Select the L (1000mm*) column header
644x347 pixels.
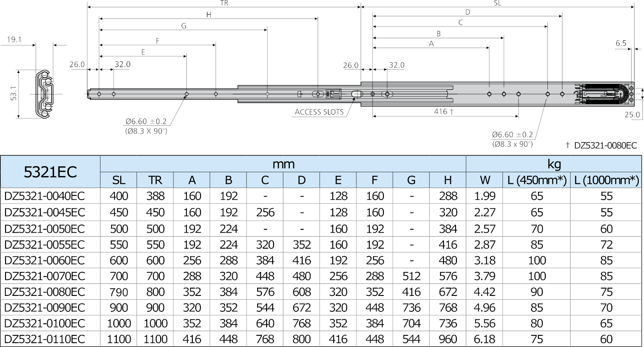pyautogui.click(x=606, y=180)
